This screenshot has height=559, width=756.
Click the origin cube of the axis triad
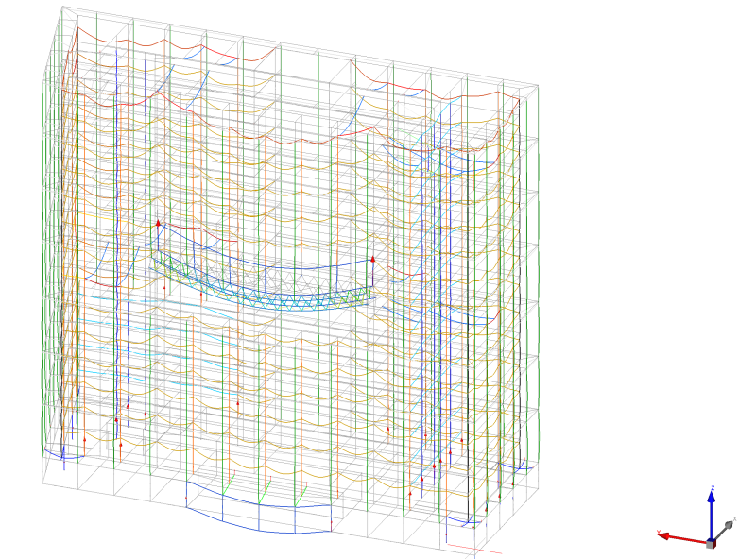click(x=711, y=541)
